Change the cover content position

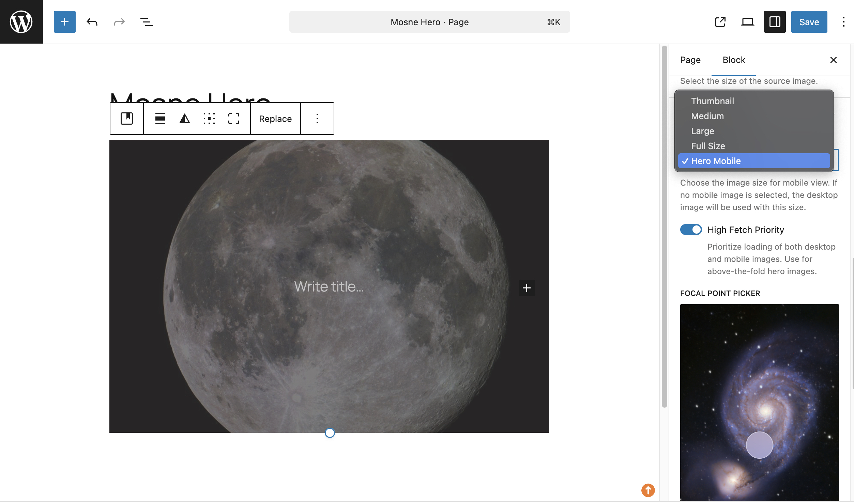pos(209,119)
